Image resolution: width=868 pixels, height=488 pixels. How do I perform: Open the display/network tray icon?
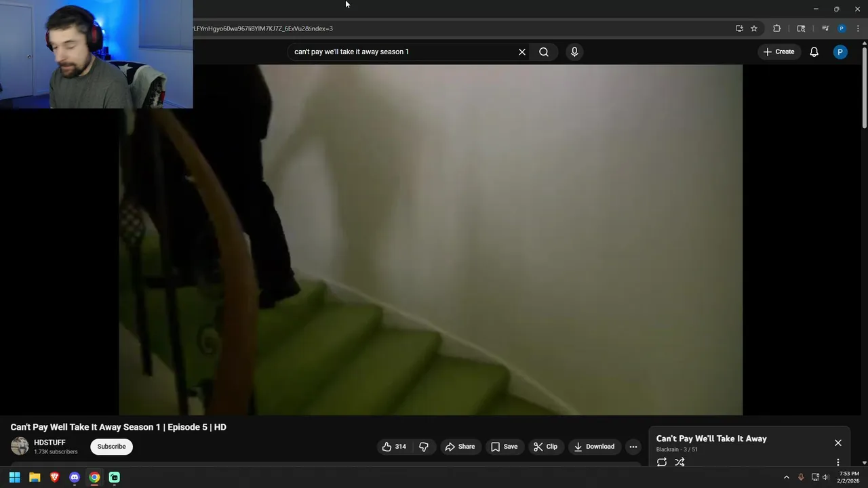(815, 477)
